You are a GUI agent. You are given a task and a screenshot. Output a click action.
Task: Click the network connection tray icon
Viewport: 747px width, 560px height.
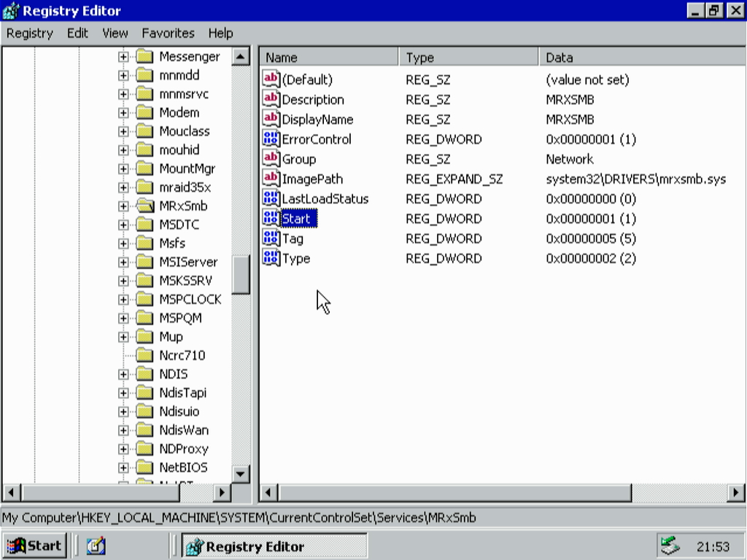coord(670,545)
